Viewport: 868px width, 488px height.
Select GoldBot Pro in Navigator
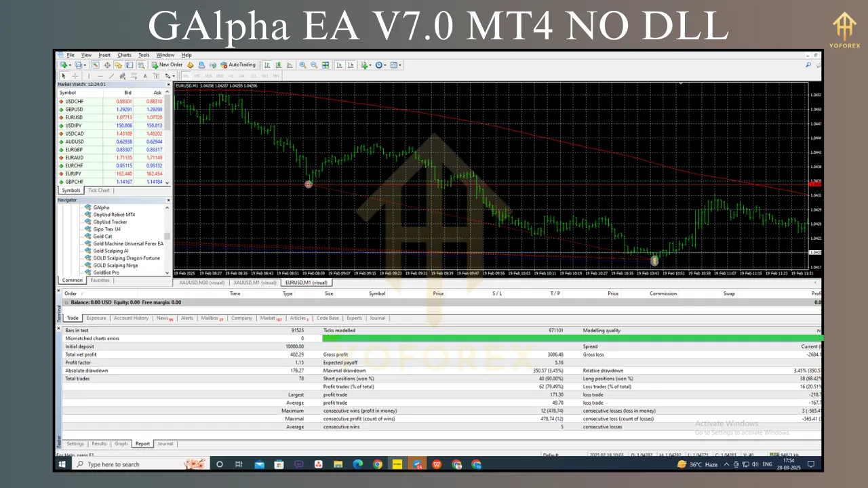pos(106,272)
